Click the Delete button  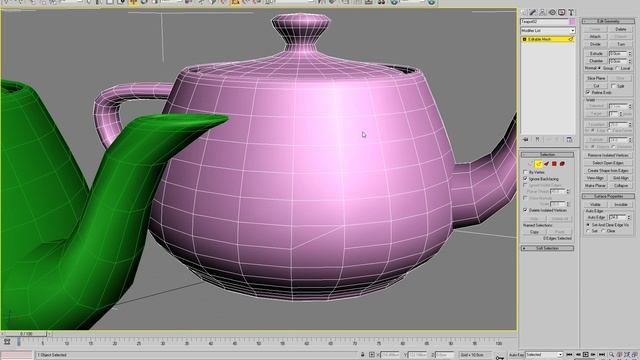pyautogui.click(x=621, y=29)
